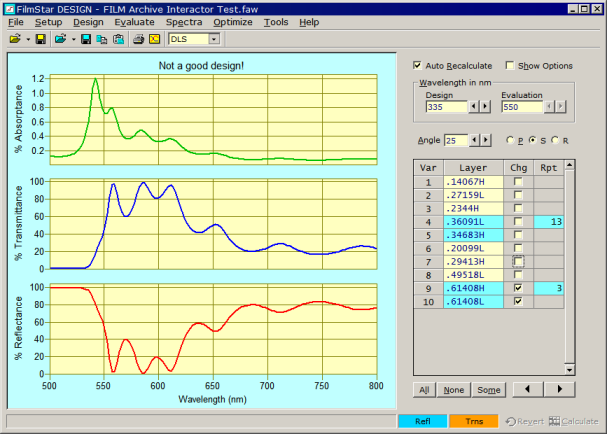Uncheck the Chg box for layer 10
This screenshot has width=607, height=434.
[x=518, y=301]
